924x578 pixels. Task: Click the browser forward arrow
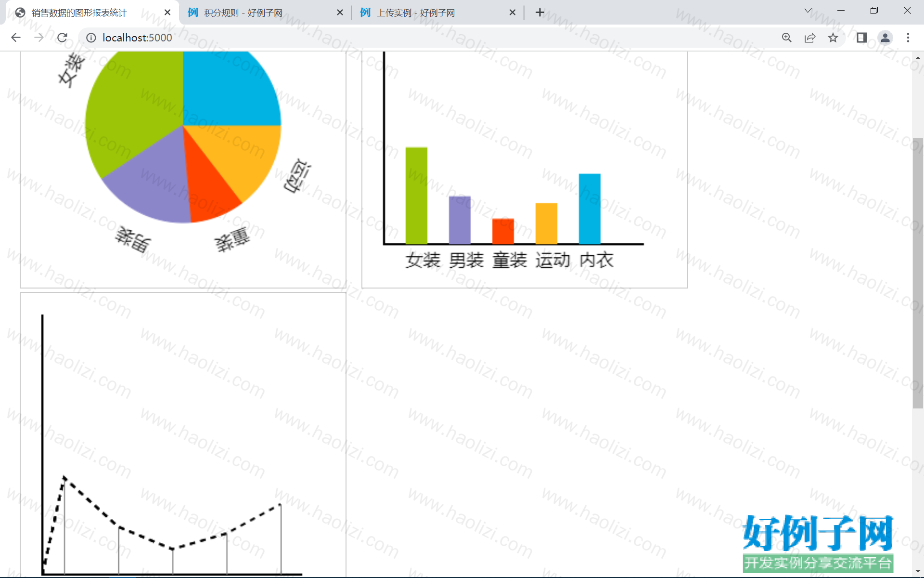tap(39, 38)
